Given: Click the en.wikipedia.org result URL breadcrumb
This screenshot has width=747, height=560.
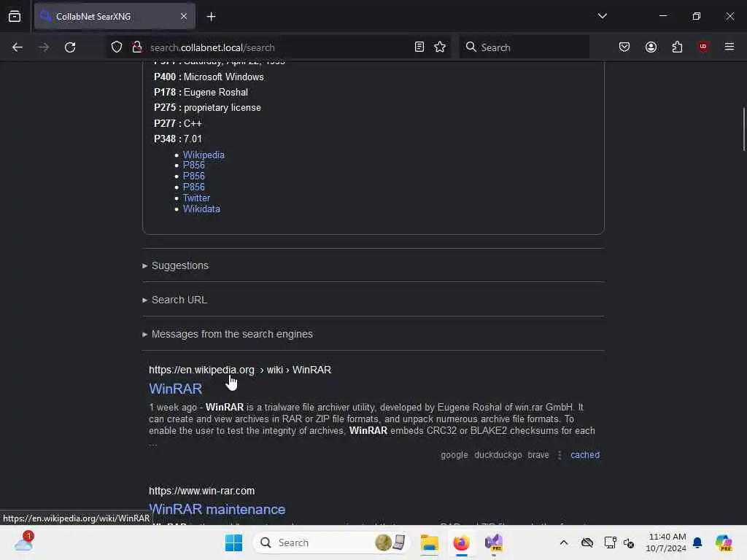Looking at the screenshot, I should [239, 370].
